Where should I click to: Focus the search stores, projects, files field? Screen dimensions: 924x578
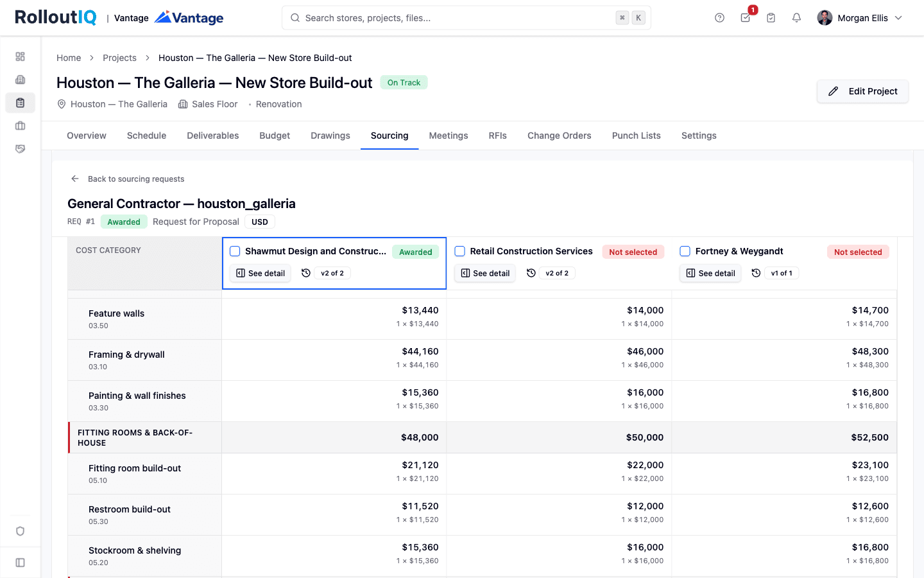(466, 18)
